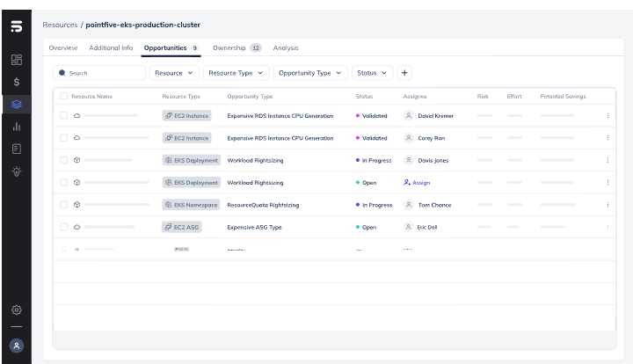Image resolution: width=633 pixels, height=364 pixels.
Task: Expand the Status filter dropdown
Action: tap(373, 73)
